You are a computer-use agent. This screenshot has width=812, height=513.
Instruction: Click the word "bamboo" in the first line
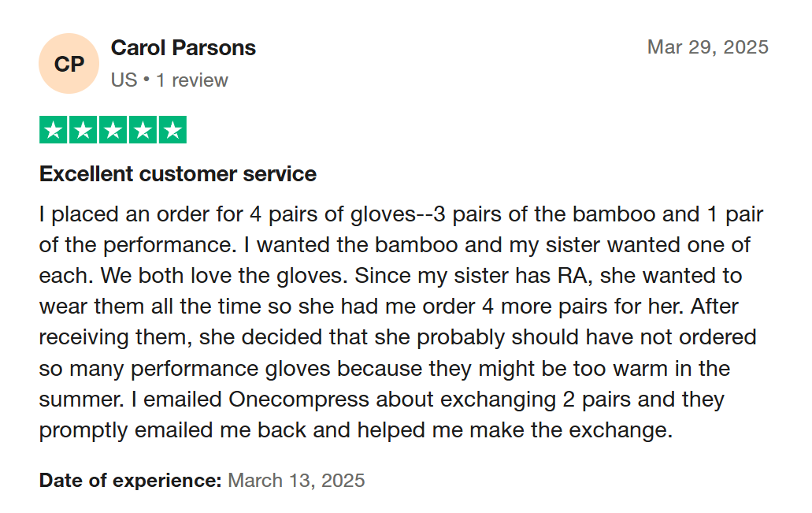(x=614, y=214)
